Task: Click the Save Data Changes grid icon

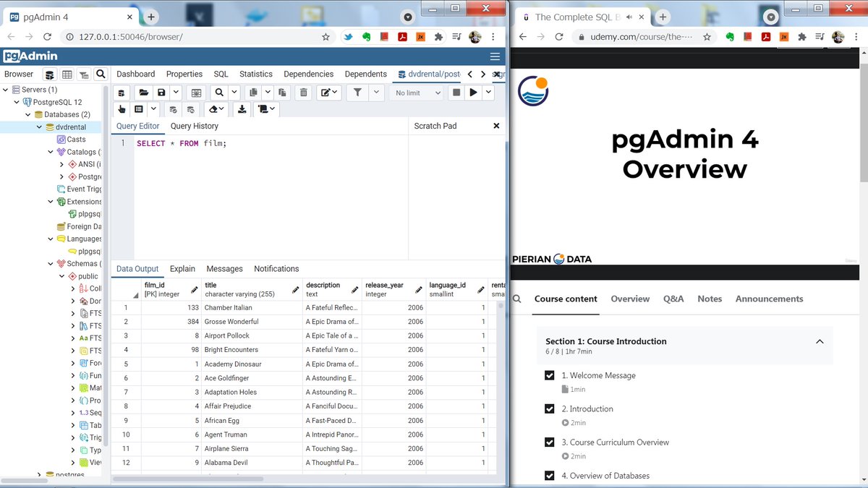Action: click(195, 93)
